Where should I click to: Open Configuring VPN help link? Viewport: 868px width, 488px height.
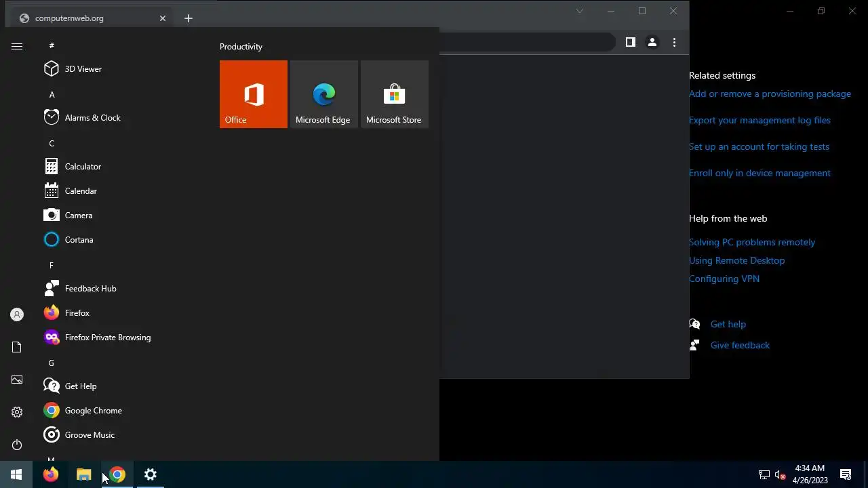click(724, 279)
